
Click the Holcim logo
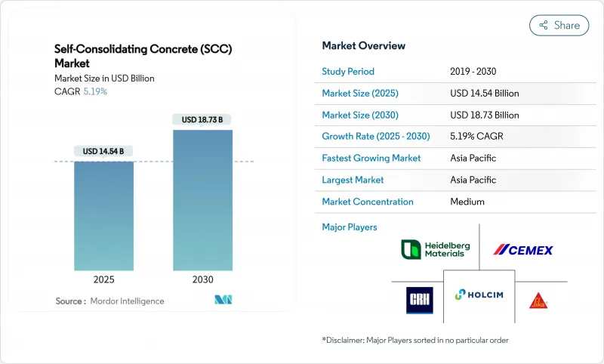coord(479,295)
